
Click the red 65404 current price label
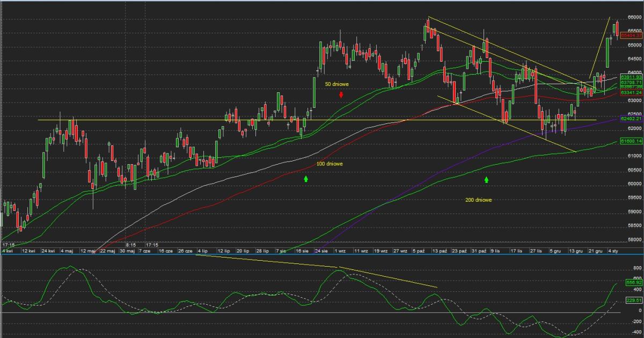[632, 35]
